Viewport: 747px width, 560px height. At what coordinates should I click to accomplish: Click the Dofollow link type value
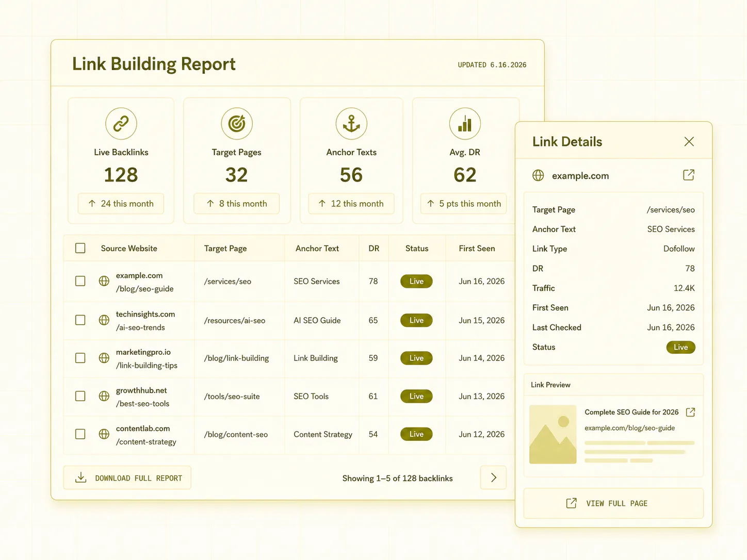coord(679,249)
